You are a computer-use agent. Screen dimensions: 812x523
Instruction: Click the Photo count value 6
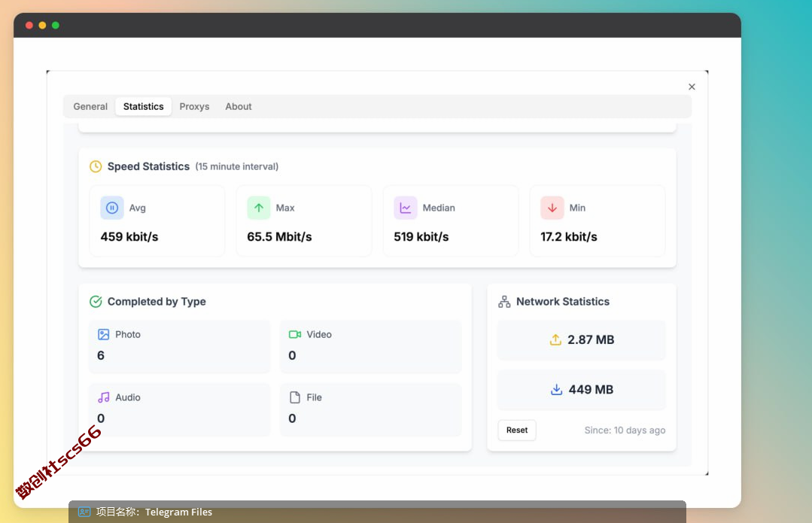click(100, 355)
